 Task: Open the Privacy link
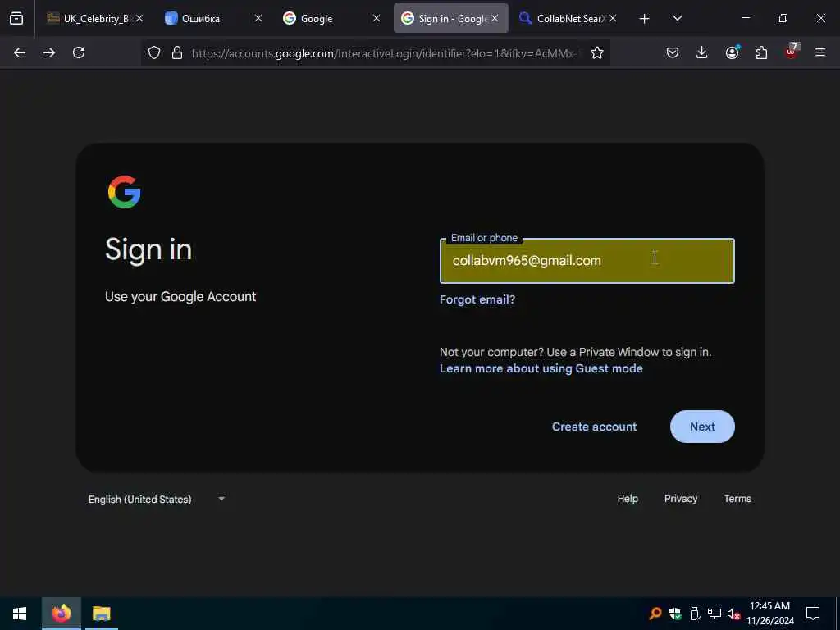click(681, 498)
